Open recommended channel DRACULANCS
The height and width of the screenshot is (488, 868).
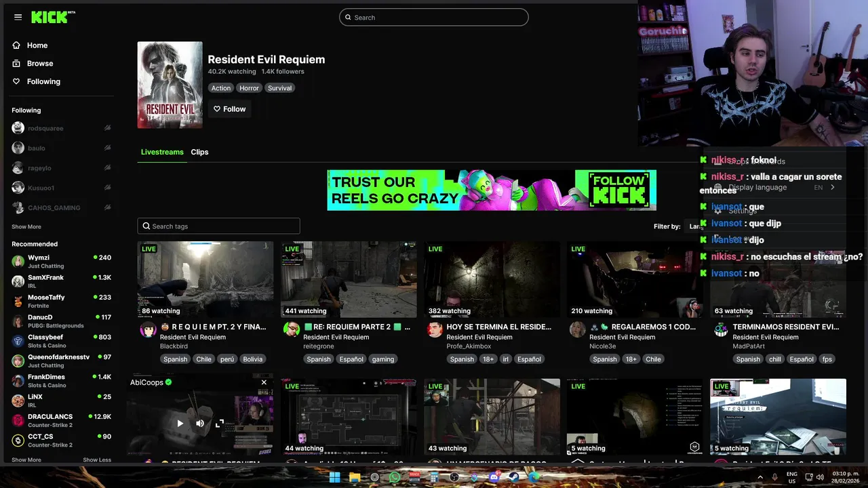click(61, 420)
